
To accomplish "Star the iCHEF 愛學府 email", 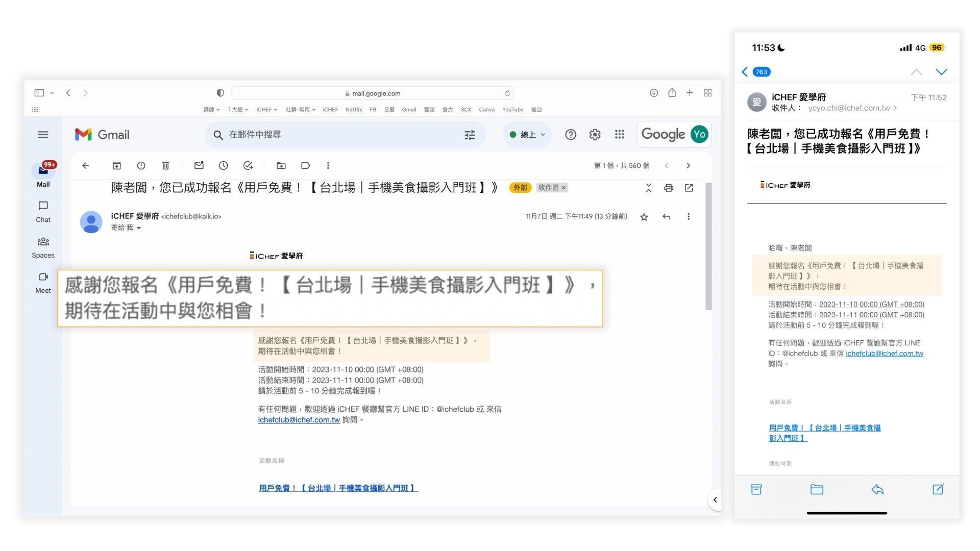I will pos(644,217).
